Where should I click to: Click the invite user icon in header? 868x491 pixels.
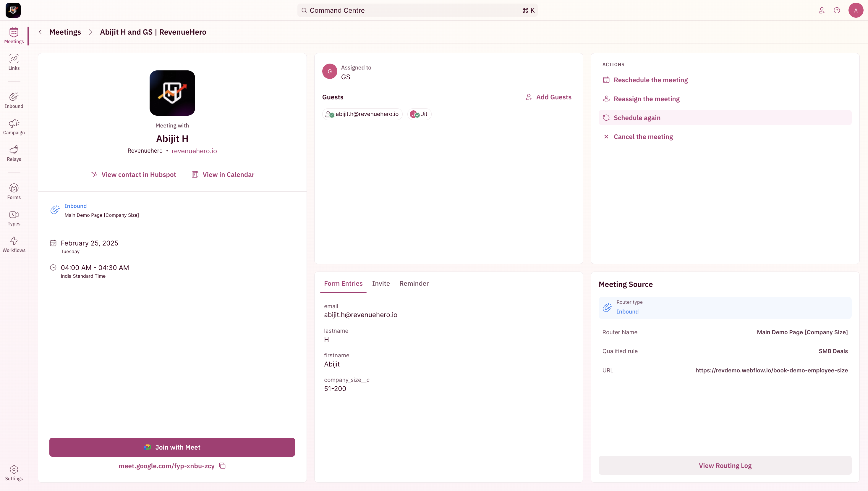pyautogui.click(x=822, y=10)
